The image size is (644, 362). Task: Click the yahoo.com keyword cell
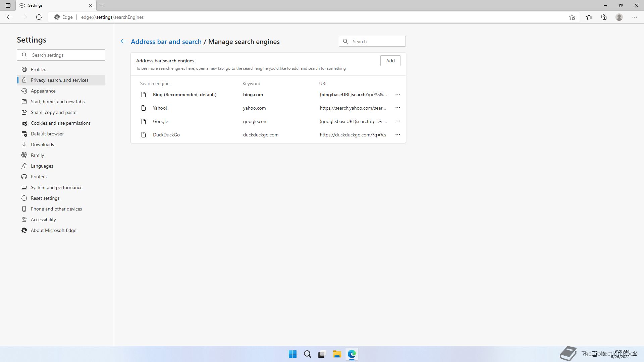pos(254,108)
